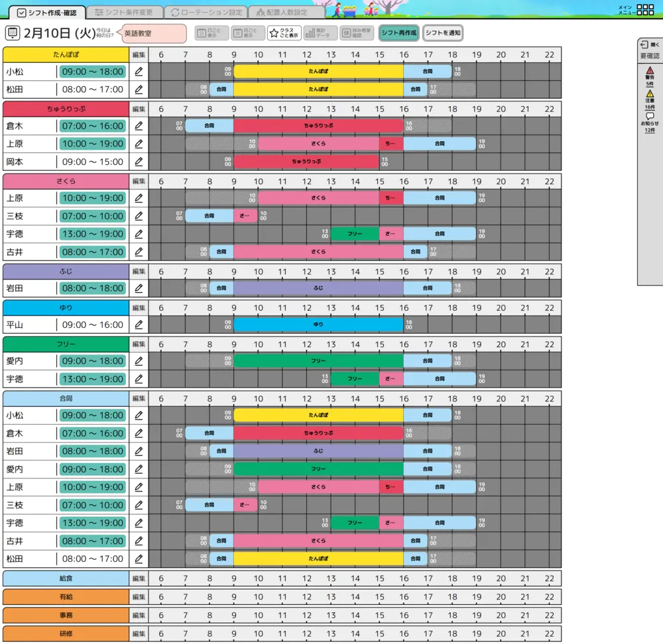Click the シフトを通知 button
Image resolution: width=663 pixels, height=644 pixels.
point(443,33)
